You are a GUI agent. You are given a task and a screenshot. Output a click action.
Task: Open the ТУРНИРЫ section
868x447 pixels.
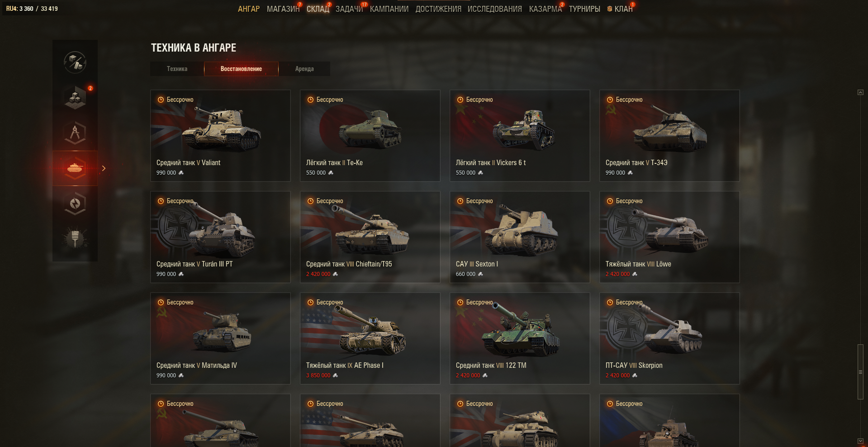click(584, 9)
